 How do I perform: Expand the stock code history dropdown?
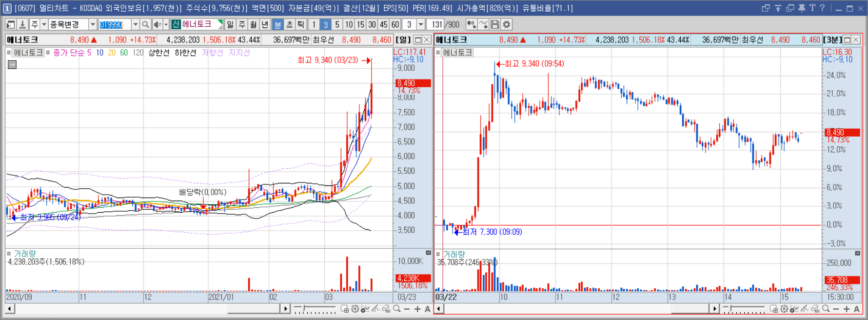click(x=135, y=24)
